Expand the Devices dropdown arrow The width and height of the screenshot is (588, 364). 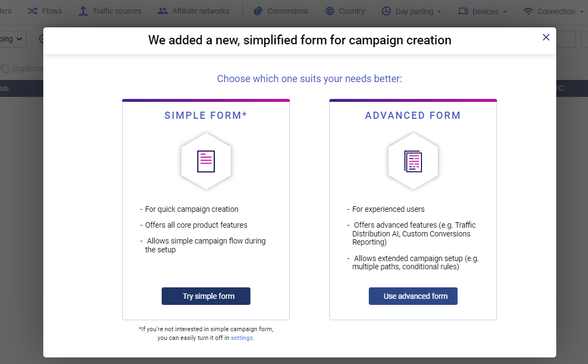(504, 11)
